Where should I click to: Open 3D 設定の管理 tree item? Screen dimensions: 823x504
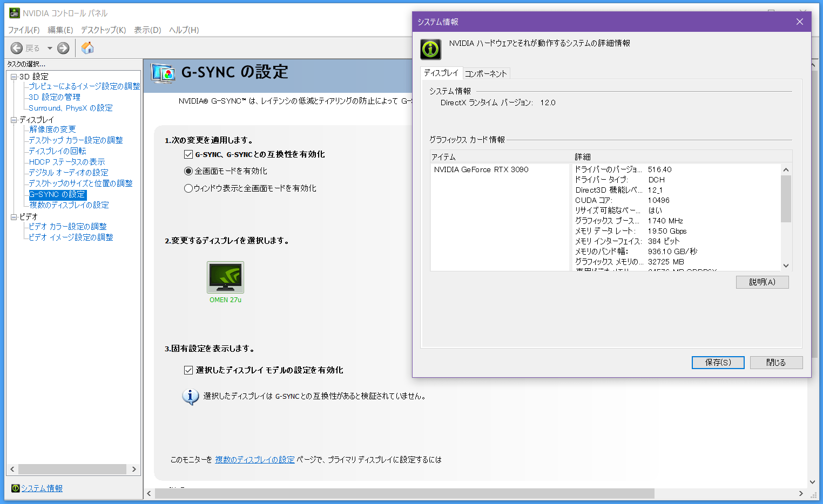coord(55,97)
